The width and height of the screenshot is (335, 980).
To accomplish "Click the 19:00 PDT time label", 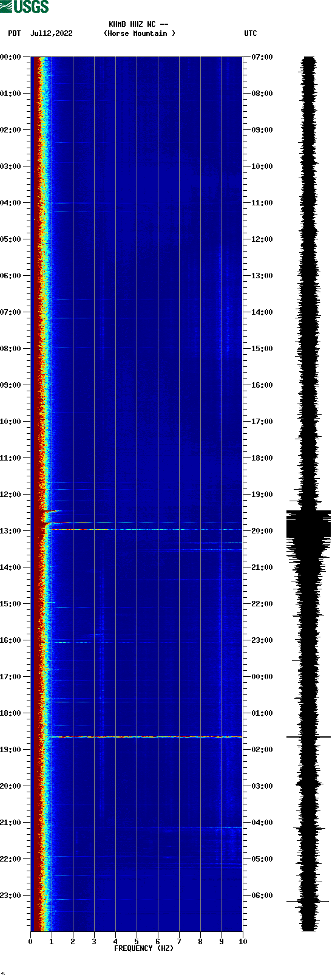I will [11, 750].
